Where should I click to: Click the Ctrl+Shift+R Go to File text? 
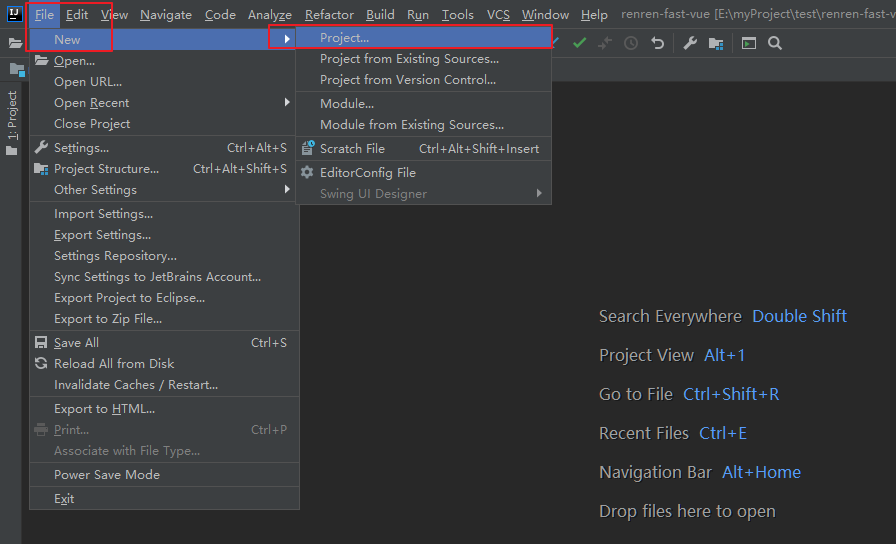[731, 394]
